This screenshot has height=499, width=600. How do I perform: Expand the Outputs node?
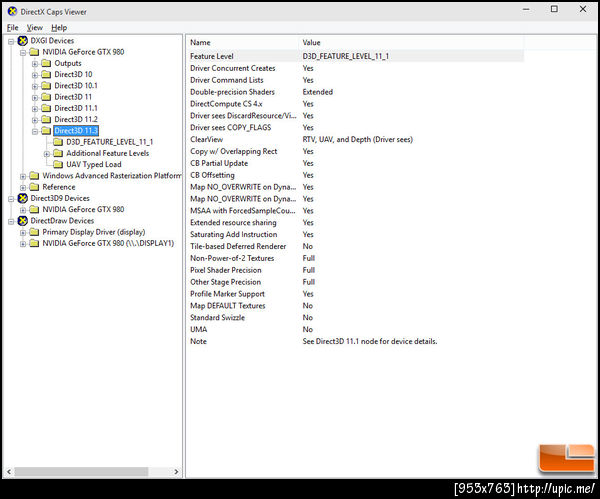tap(35, 64)
